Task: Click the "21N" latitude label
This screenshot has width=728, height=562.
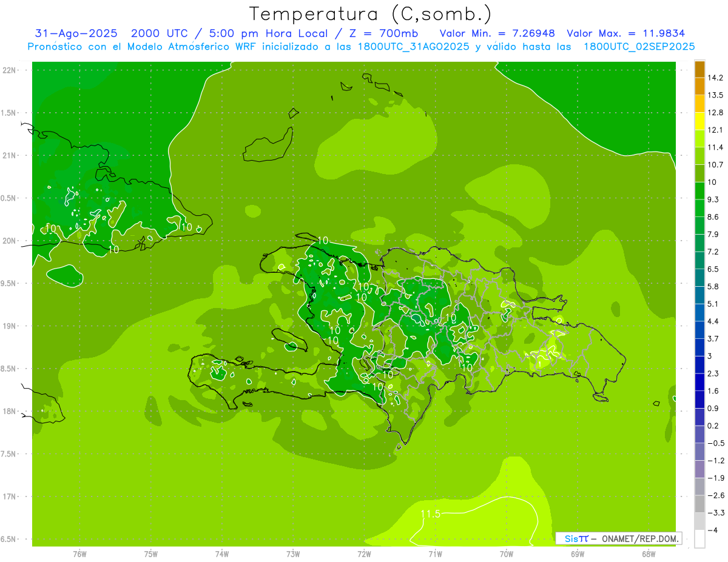Action: [10, 155]
